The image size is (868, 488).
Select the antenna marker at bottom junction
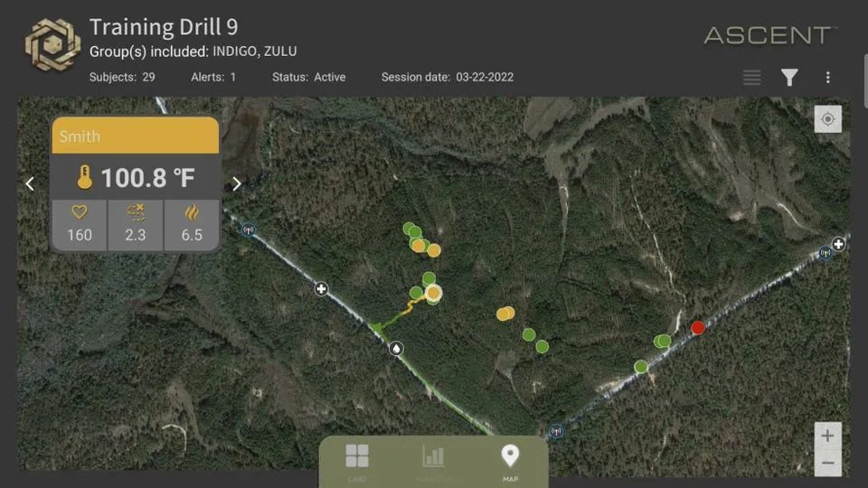[556, 431]
